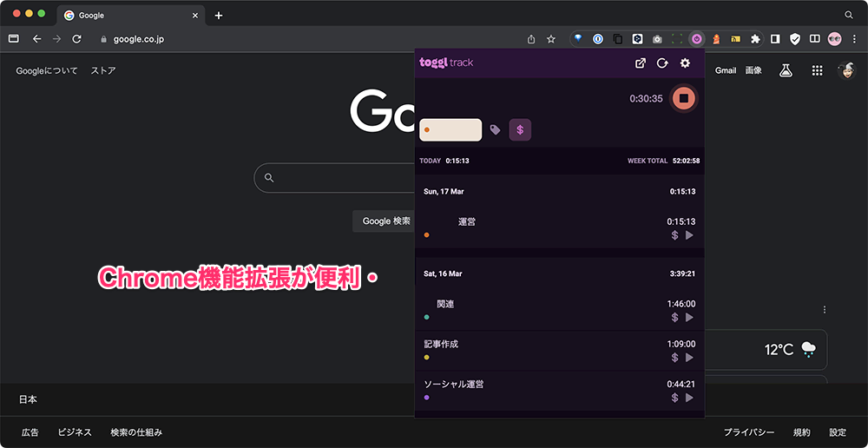The height and width of the screenshot is (448, 868).
Task: Click the camera screenshot extension icon
Action: pyautogui.click(x=656, y=39)
